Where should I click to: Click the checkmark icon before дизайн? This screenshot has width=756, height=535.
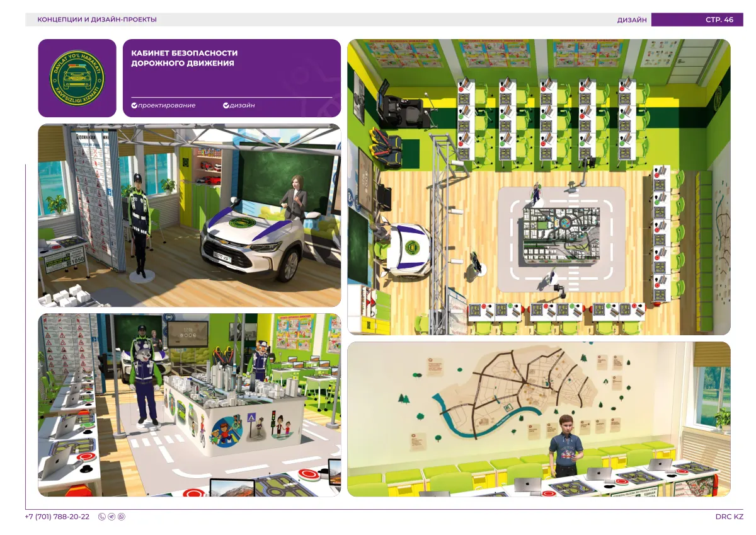(x=226, y=105)
